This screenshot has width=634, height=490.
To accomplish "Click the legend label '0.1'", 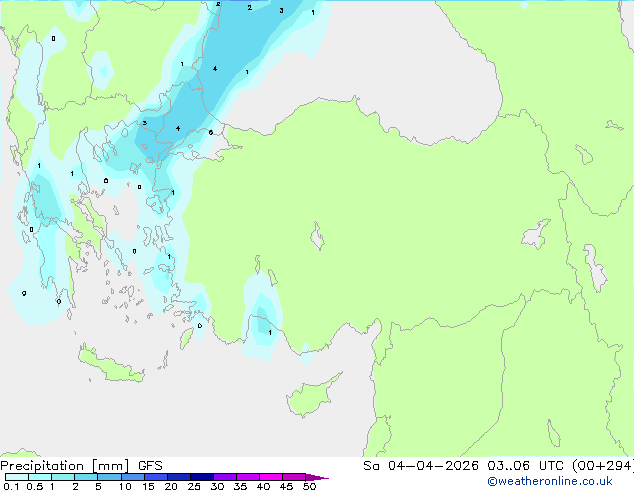I will [x=11, y=486].
